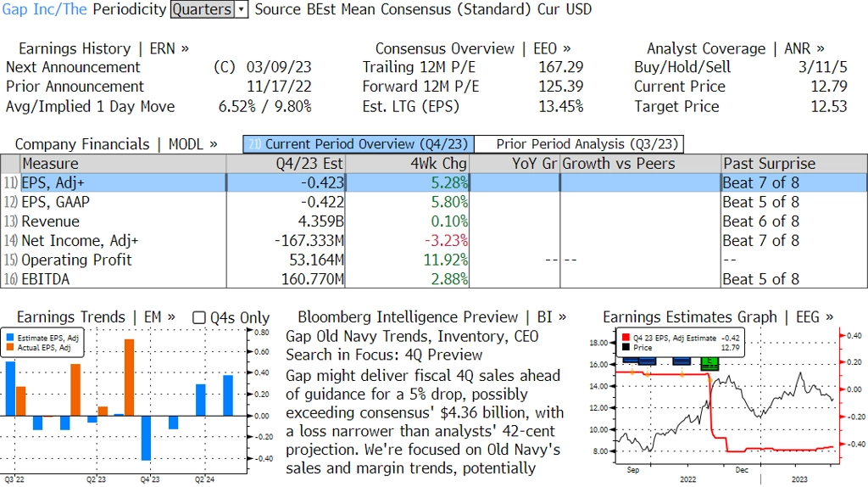Click the red Q4 23 EPS Estimate legend swatch
Screen dimensions: 868x487
626,338
